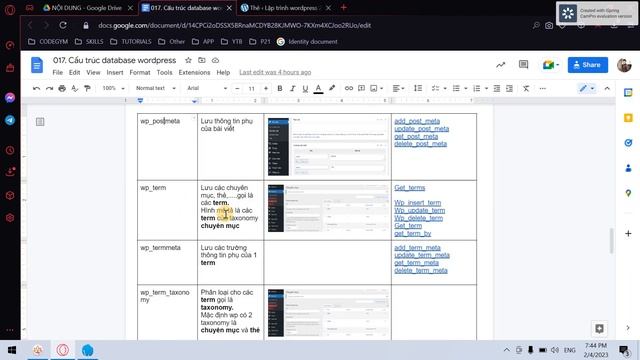This screenshot has width=640, height=360.
Task: Switch to the Thẻ - Lập trình wordpress tab
Action: coord(285,8)
